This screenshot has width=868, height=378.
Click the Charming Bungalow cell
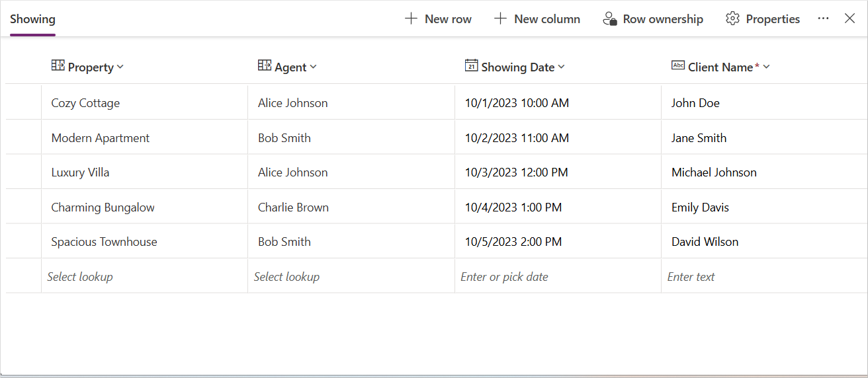point(144,207)
